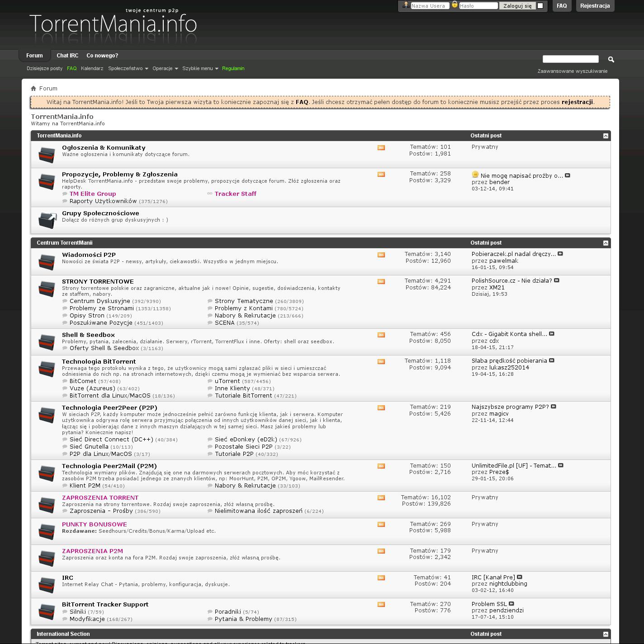Click the search magnifier icon

pyautogui.click(x=611, y=59)
